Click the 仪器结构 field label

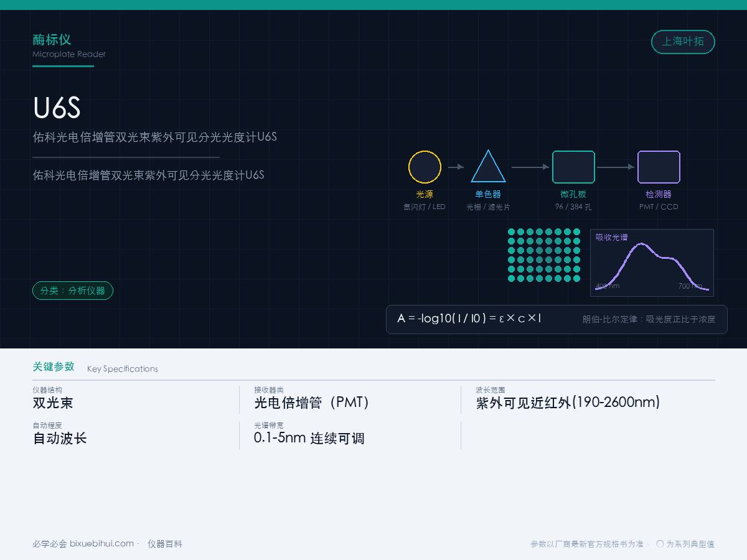(x=47, y=390)
